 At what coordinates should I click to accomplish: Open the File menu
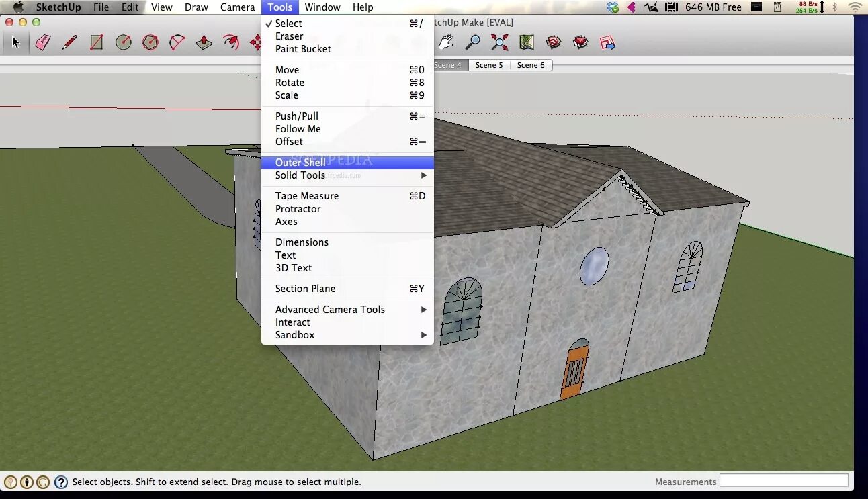[101, 7]
